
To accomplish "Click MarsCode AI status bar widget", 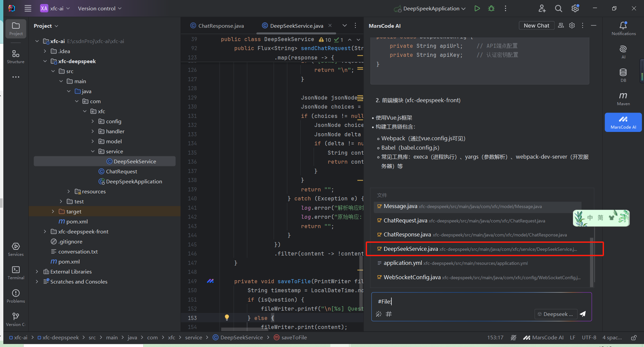I will point(543,337).
